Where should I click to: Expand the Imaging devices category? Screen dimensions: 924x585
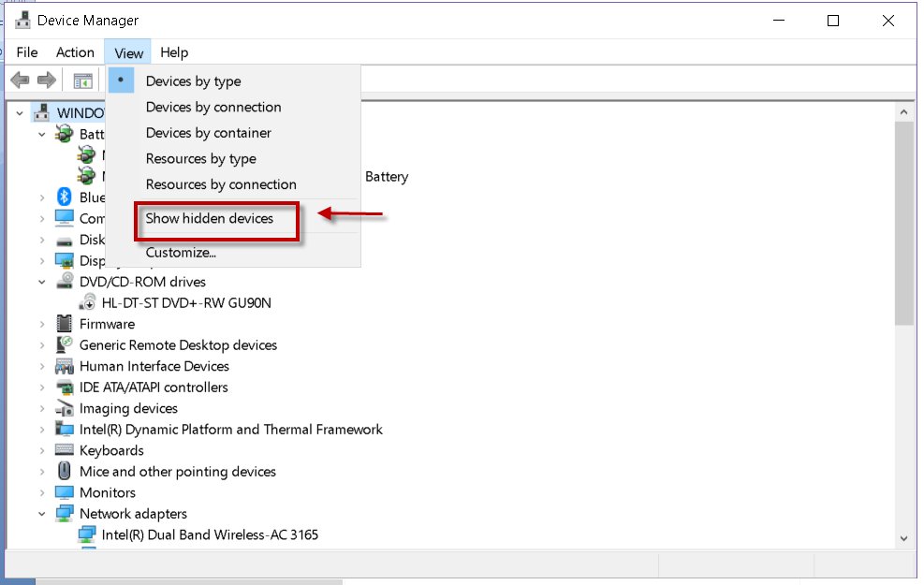[x=42, y=408]
